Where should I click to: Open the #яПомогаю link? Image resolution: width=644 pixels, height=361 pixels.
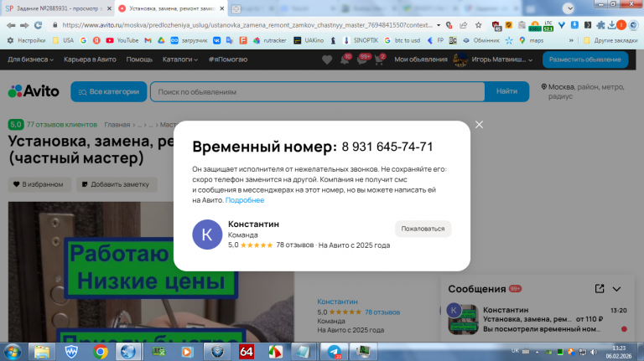tap(228, 59)
